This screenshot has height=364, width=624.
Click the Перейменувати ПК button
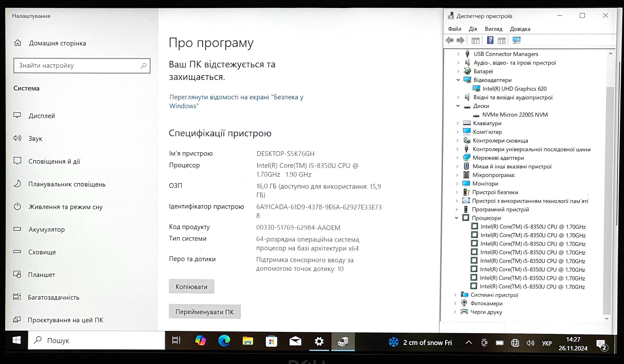[205, 312]
